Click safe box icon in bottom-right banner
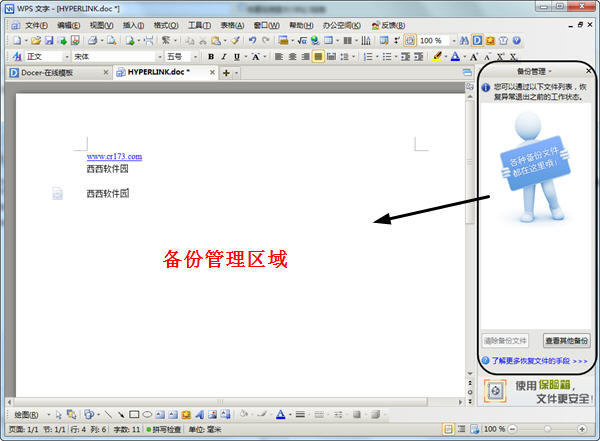This screenshot has height=441, width=600. pos(495,391)
